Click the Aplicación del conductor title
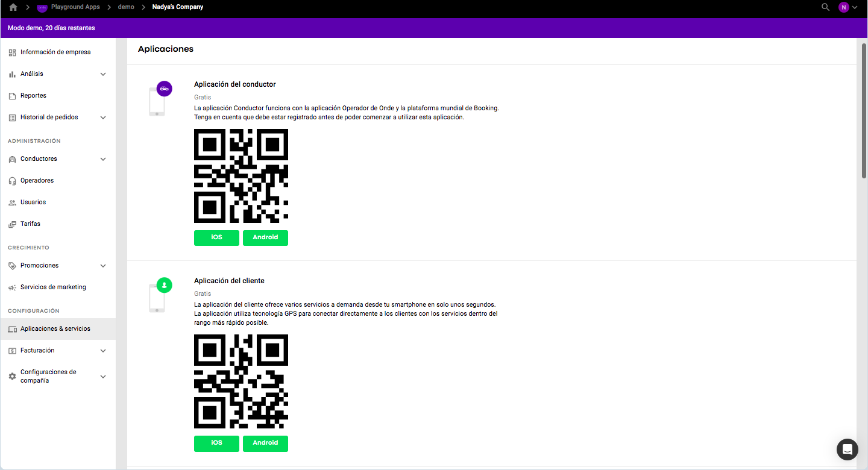Screen dimensions: 868x470 tap(235, 84)
